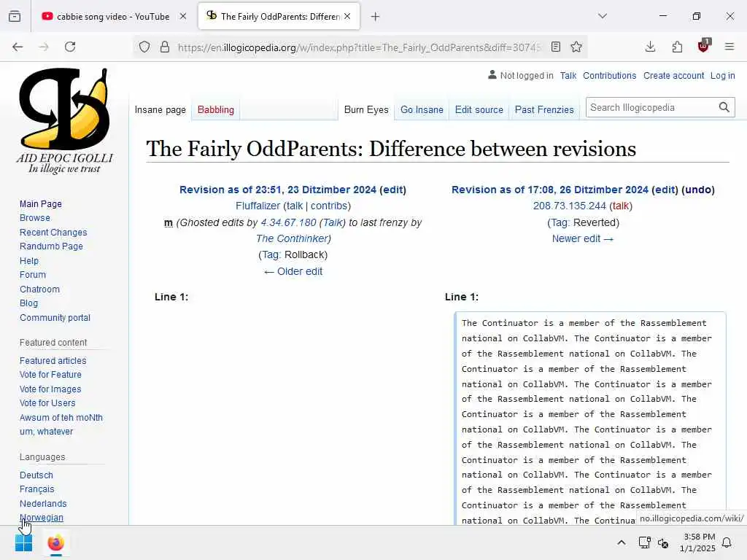Open the notifications bell icon
747x560 pixels.
point(727,542)
